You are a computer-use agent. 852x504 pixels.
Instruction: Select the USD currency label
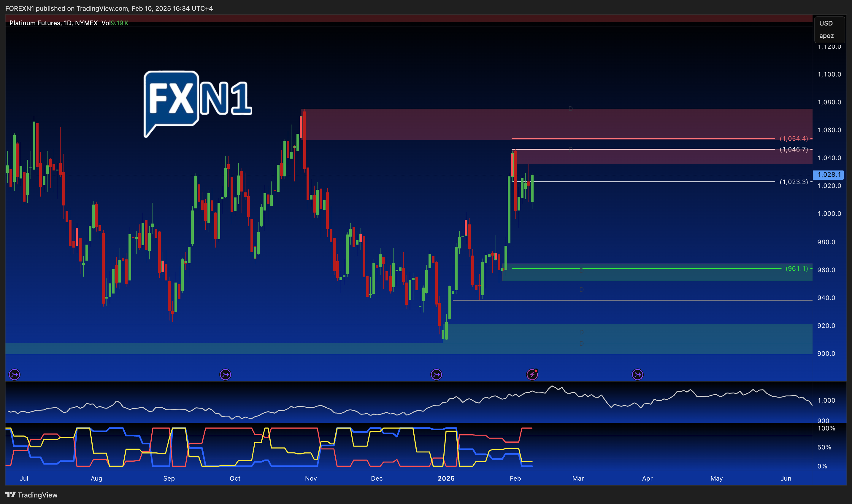pyautogui.click(x=826, y=23)
